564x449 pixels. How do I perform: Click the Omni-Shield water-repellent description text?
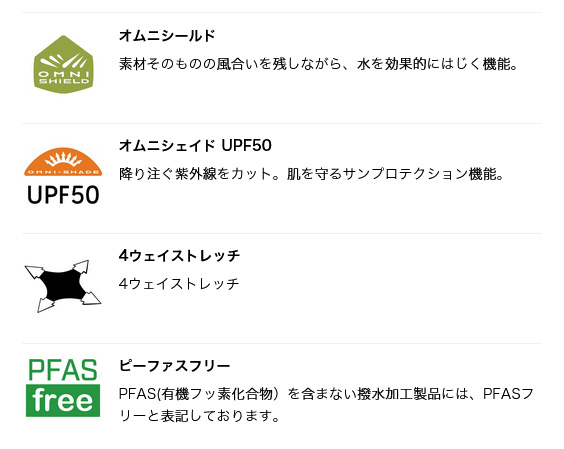tap(318, 64)
